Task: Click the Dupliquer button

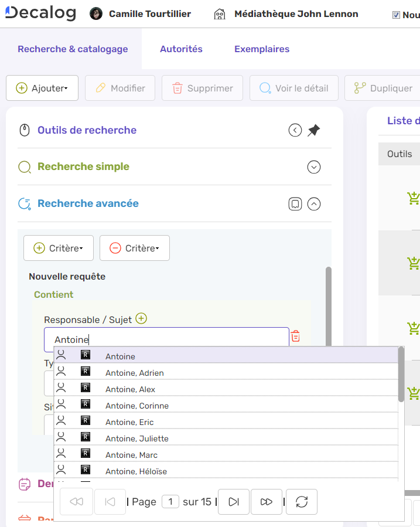Action: [383, 88]
